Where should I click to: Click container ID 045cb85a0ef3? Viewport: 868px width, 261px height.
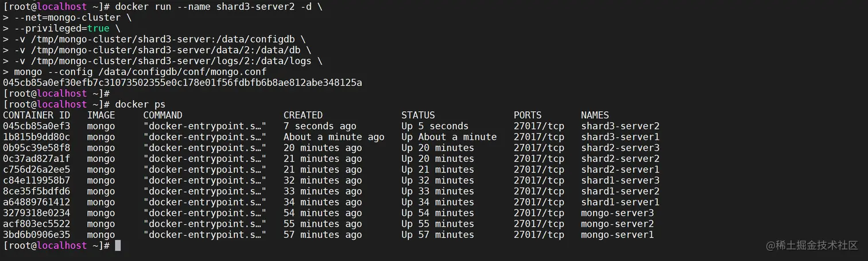pos(37,126)
